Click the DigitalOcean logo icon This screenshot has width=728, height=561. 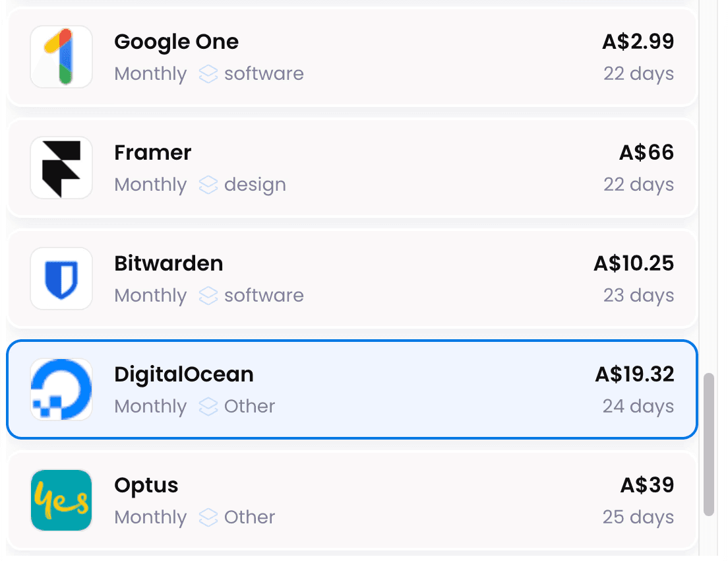point(61,389)
